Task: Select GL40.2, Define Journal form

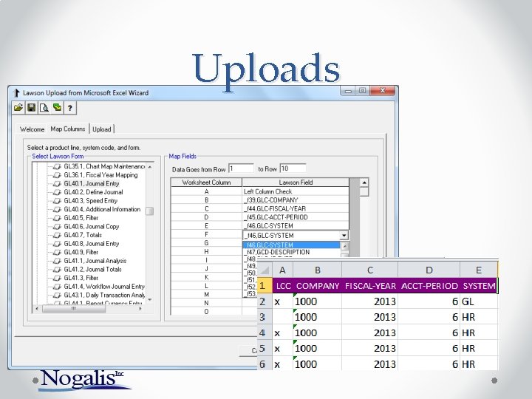Action: point(93,192)
